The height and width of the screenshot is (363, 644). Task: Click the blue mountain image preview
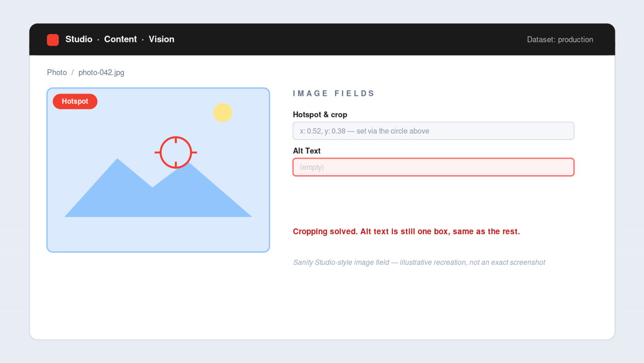158,170
